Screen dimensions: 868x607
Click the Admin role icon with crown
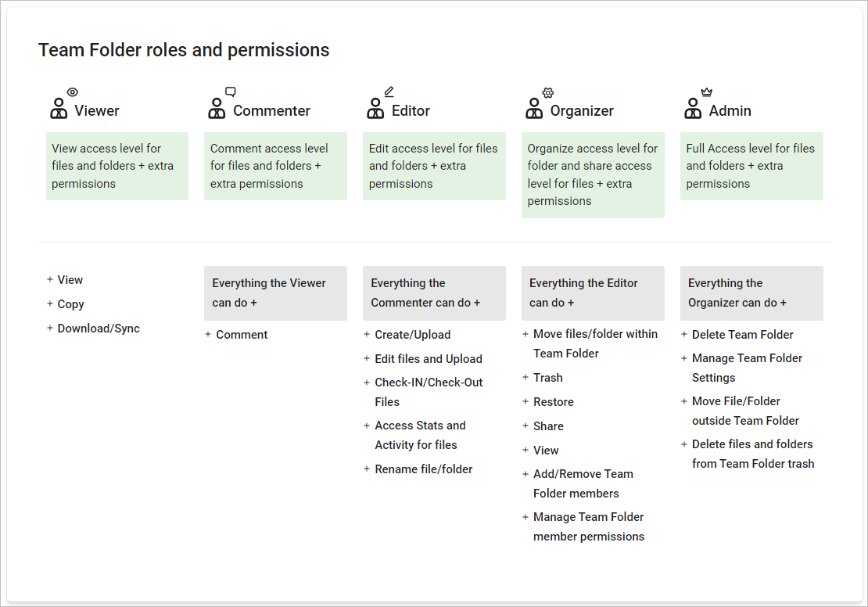pyautogui.click(x=698, y=103)
